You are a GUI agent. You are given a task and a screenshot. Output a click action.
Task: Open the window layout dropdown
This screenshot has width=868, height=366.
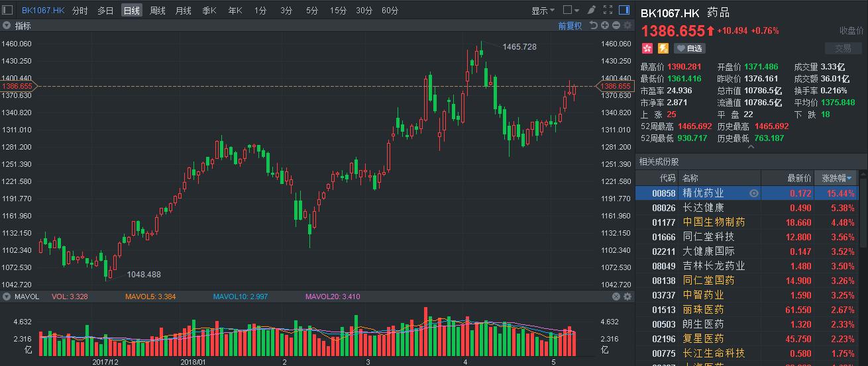570,10
